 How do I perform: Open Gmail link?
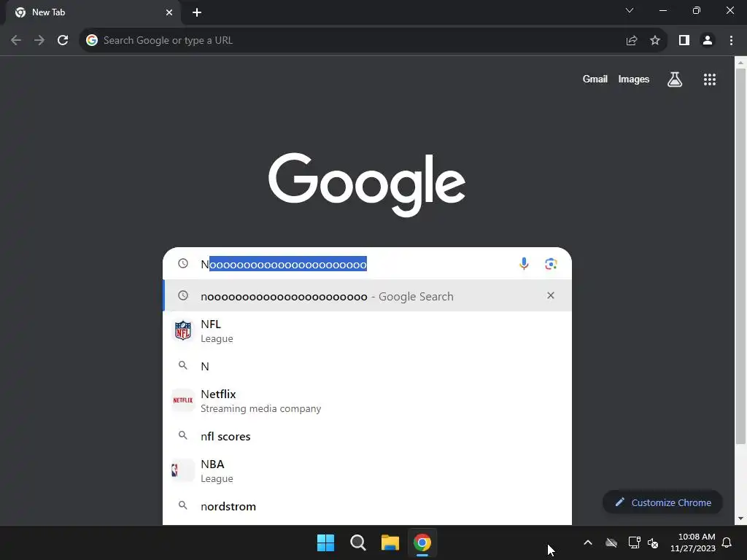(595, 79)
